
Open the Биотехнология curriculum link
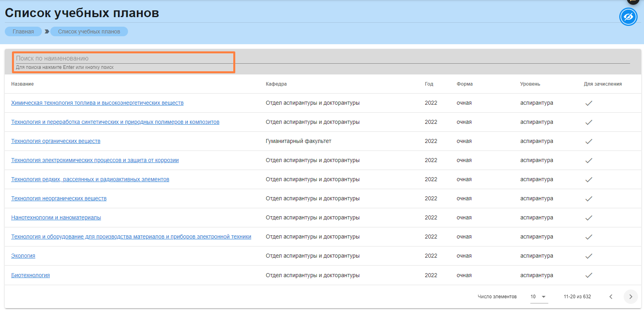[x=30, y=275]
